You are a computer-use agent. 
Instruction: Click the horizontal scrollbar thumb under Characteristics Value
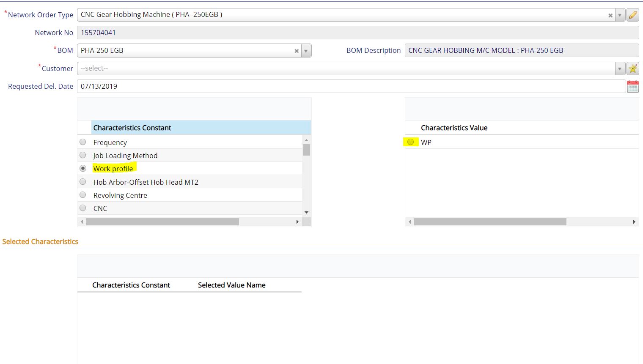(x=490, y=222)
